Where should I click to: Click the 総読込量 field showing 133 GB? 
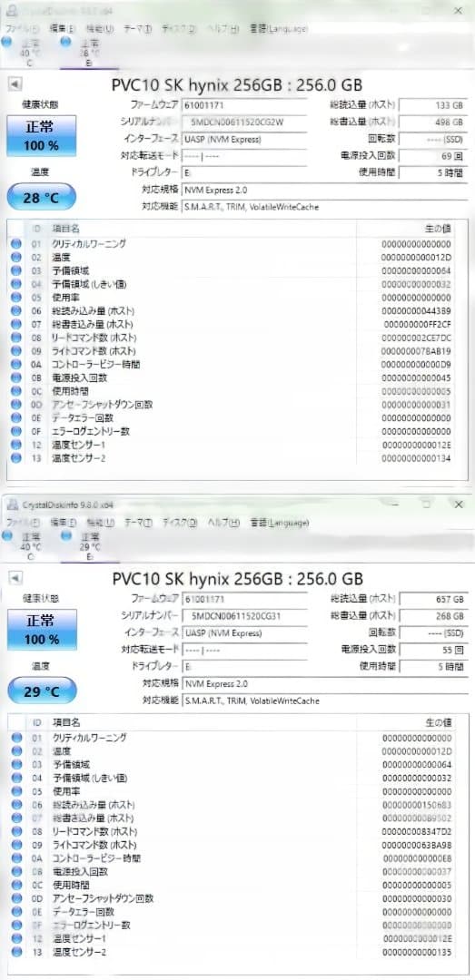(x=433, y=105)
